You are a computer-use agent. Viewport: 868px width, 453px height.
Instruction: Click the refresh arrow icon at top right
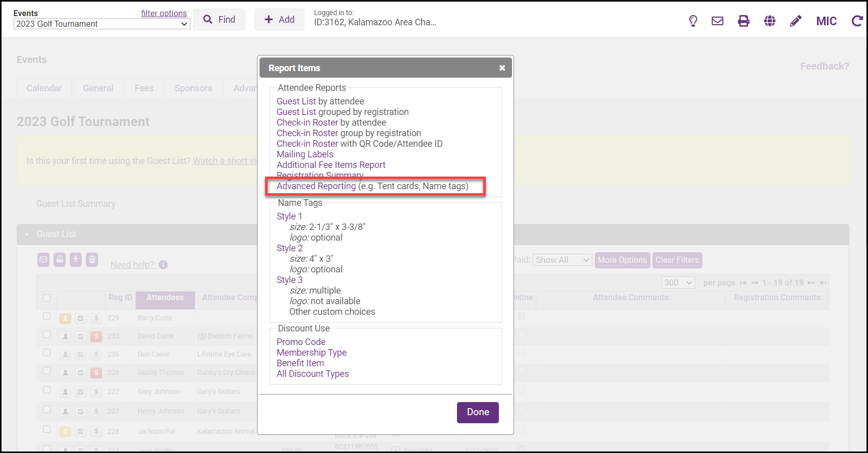tap(856, 21)
